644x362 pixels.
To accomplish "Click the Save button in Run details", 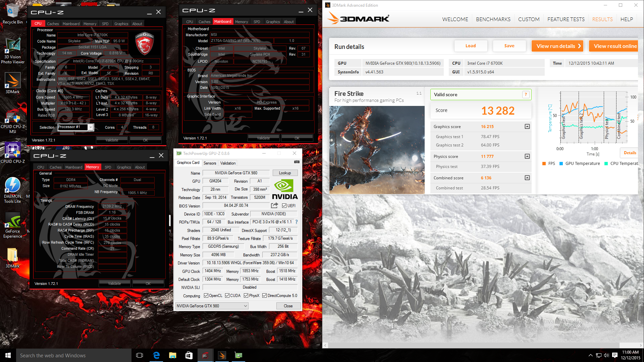I will click(509, 46).
